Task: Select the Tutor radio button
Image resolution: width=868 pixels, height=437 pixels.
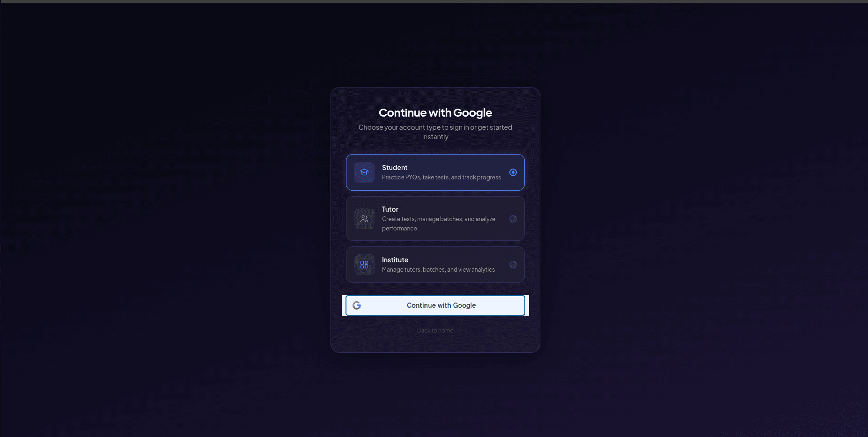Action: (513, 218)
